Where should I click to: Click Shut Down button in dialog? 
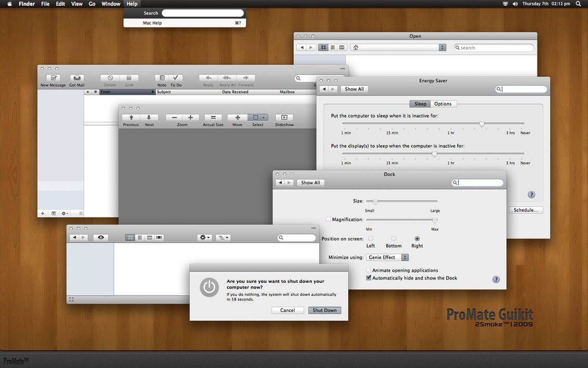324,310
